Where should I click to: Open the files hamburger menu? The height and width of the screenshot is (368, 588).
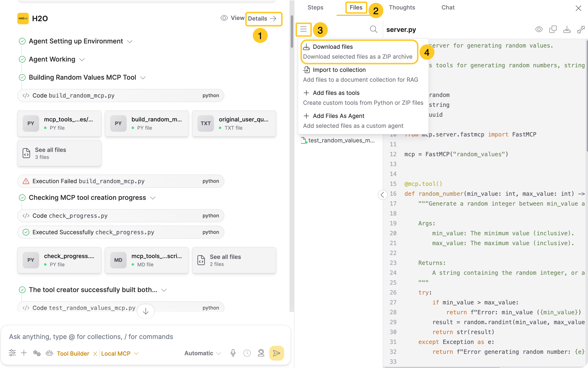click(x=303, y=29)
